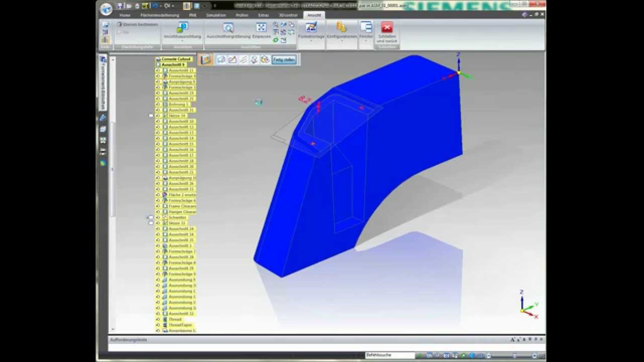
Task: Open the Home ribbon tab
Action: [x=125, y=15]
